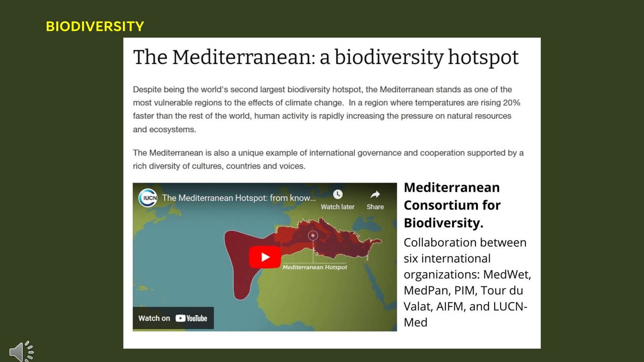Click the Share arrow icon
The height and width of the screenshot is (362, 644).
pyautogui.click(x=375, y=195)
